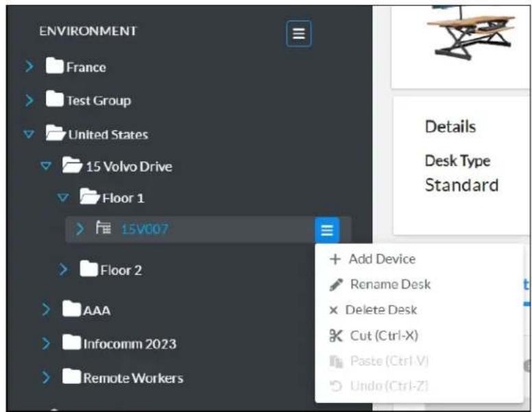Expand the Infocomm 2023 group
Screen dimensions: 532x412
(46, 343)
